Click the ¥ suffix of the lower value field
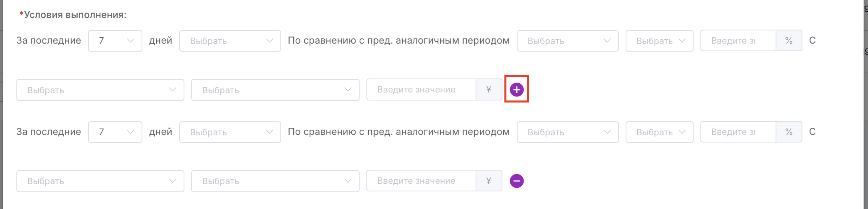 [489, 181]
